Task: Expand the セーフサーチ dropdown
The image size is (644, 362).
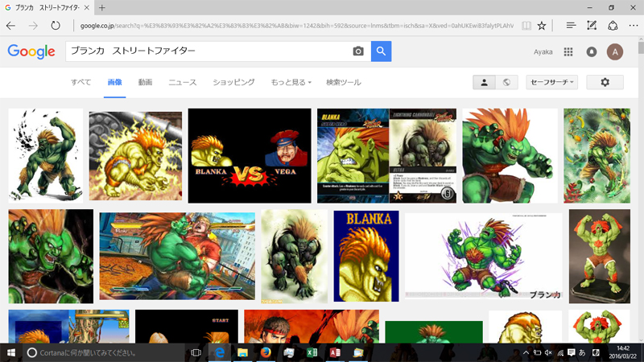Action: (552, 82)
